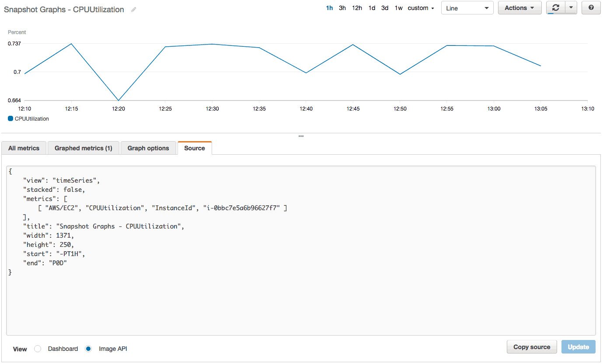Image resolution: width=603 pixels, height=364 pixels.
Task: Set time range to 3h
Action: [342, 8]
